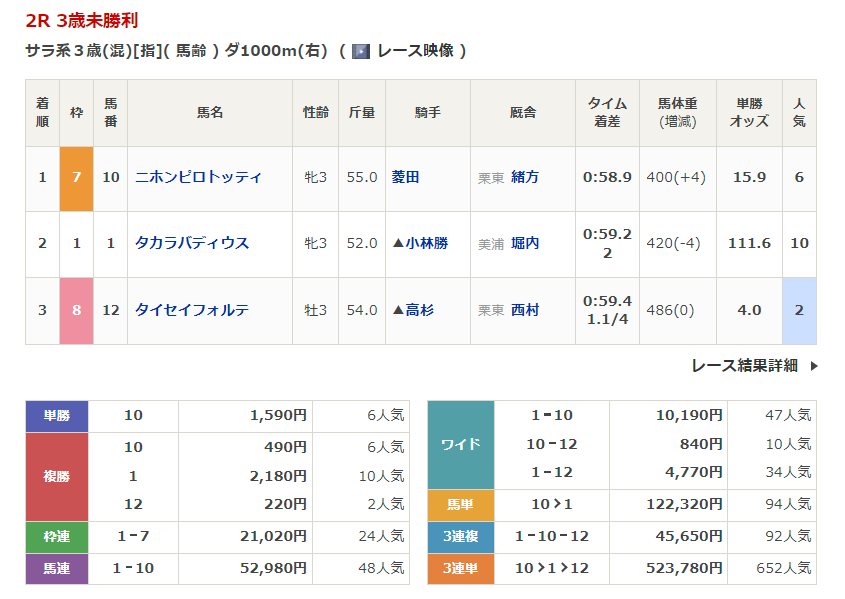
Task: Click the race video play icon
Action: [361, 51]
